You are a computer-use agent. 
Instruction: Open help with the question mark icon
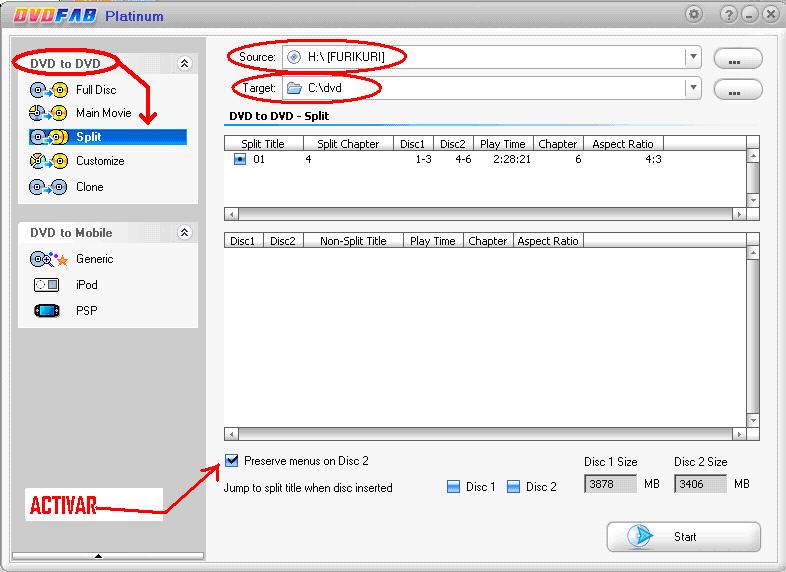pos(728,15)
